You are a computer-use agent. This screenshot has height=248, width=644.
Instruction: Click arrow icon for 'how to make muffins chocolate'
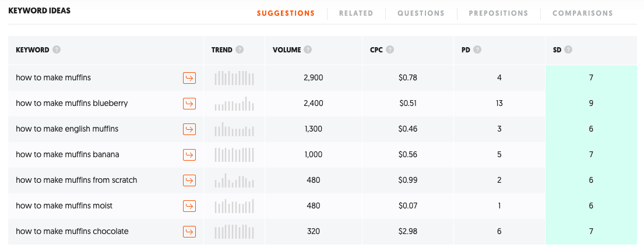189,231
